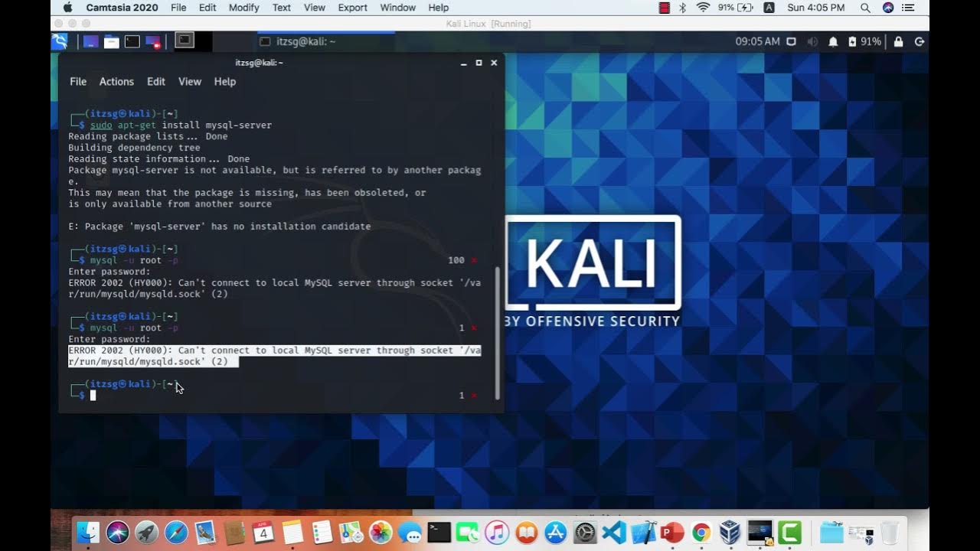
Task: Click the terminal prompt cursor line
Action: click(x=273, y=395)
